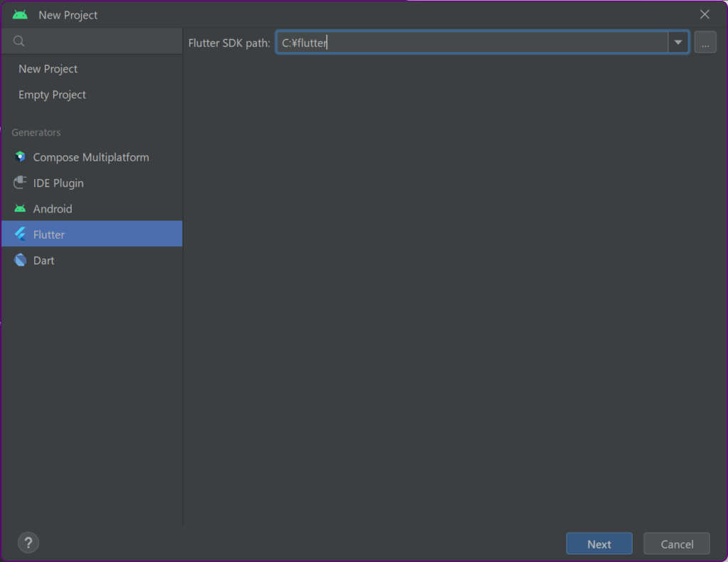Choose the IDE Plugin generator
The height and width of the screenshot is (562, 728).
[x=92, y=183]
